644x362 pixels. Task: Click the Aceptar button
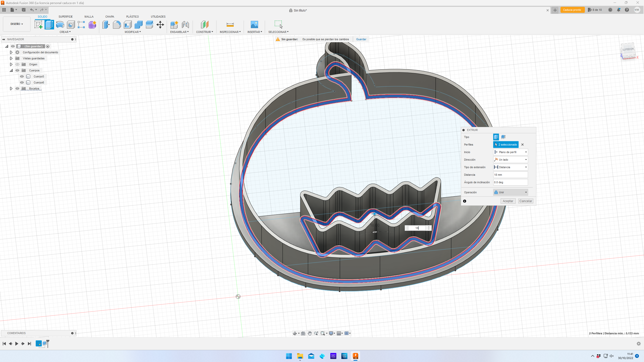point(508,201)
